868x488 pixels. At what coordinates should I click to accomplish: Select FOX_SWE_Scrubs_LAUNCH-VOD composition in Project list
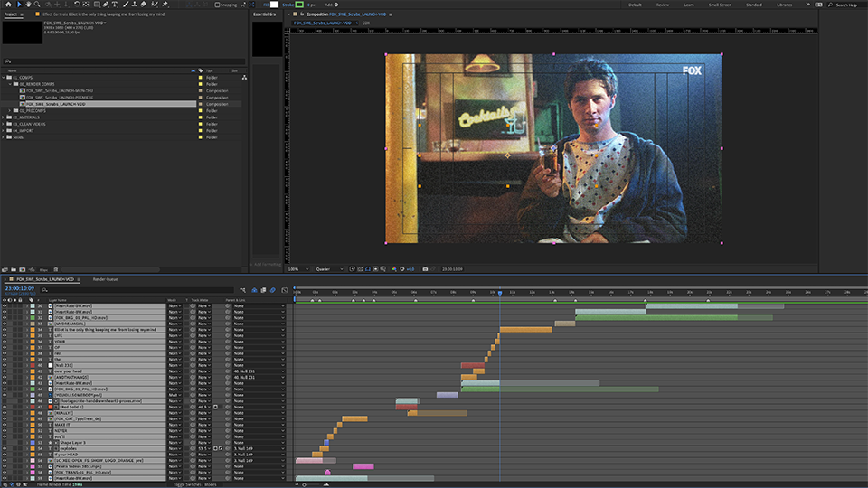55,104
